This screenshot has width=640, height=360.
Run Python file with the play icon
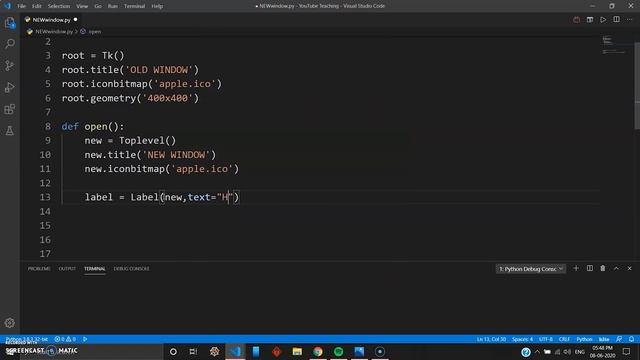[x=603, y=20]
